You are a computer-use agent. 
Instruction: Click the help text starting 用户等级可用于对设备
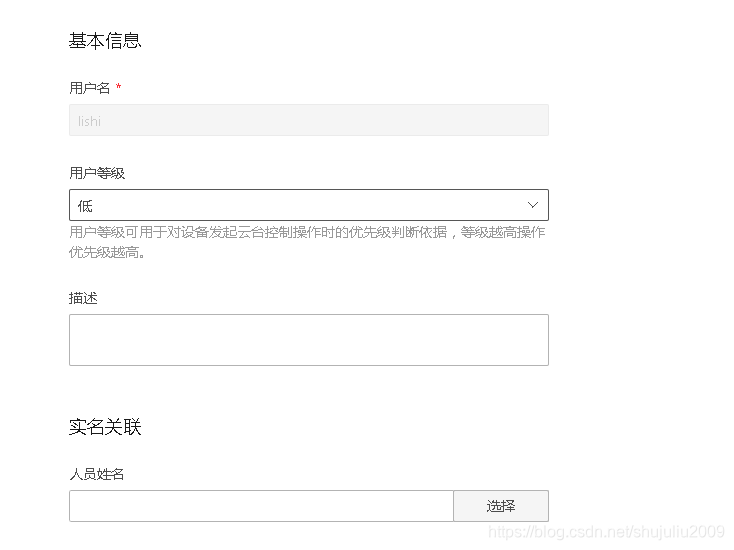[x=307, y=242]
